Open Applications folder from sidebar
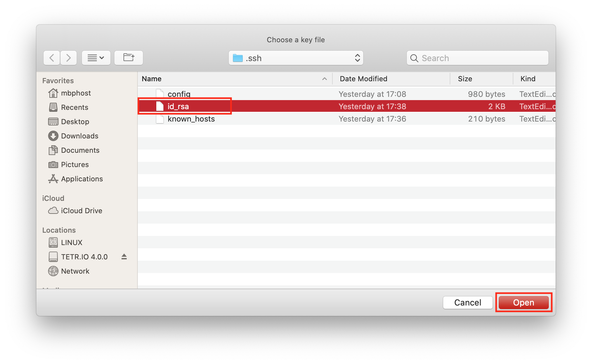Viewport: 592px width, 364px height. click(x=82, y=179)
